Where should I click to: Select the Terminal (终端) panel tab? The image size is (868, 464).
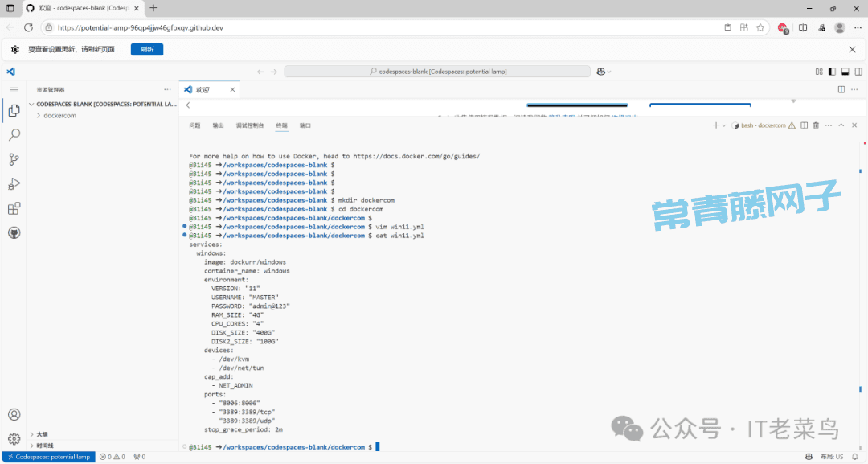click(282, 125)
